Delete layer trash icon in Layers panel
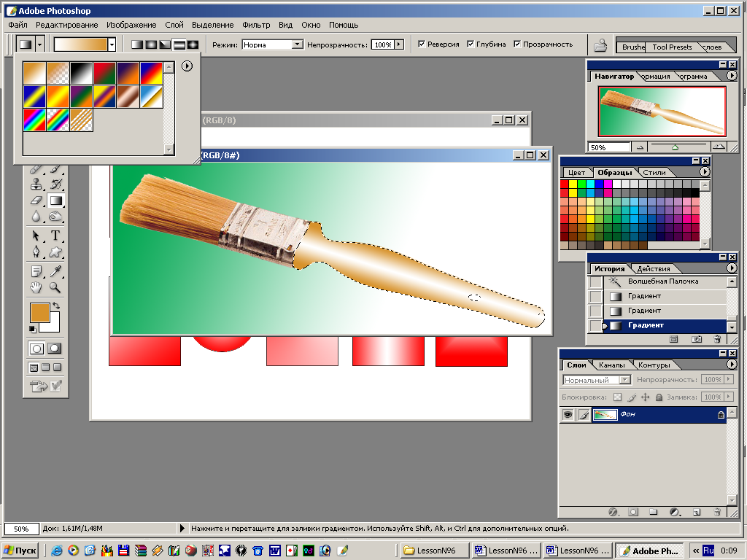This screenshot has width=747, height=560. coord(717,512)
